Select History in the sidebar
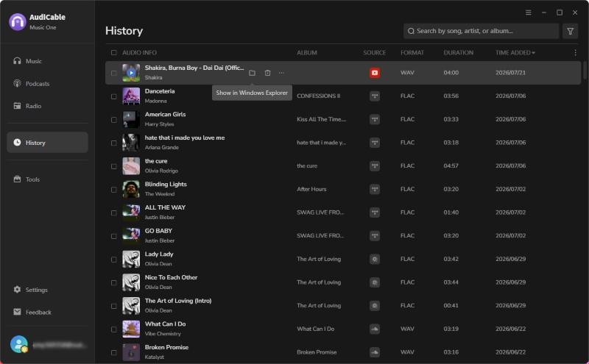The image size is (589, 364). click(x=47, y=142)
